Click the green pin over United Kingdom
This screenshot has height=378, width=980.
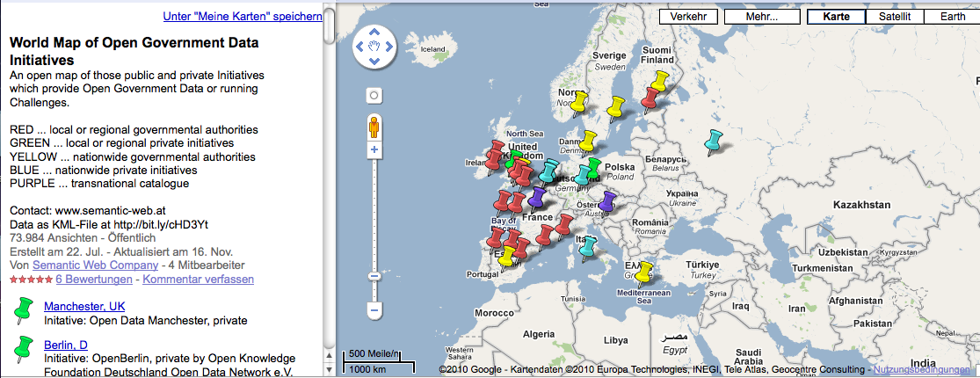click(514, 159)
